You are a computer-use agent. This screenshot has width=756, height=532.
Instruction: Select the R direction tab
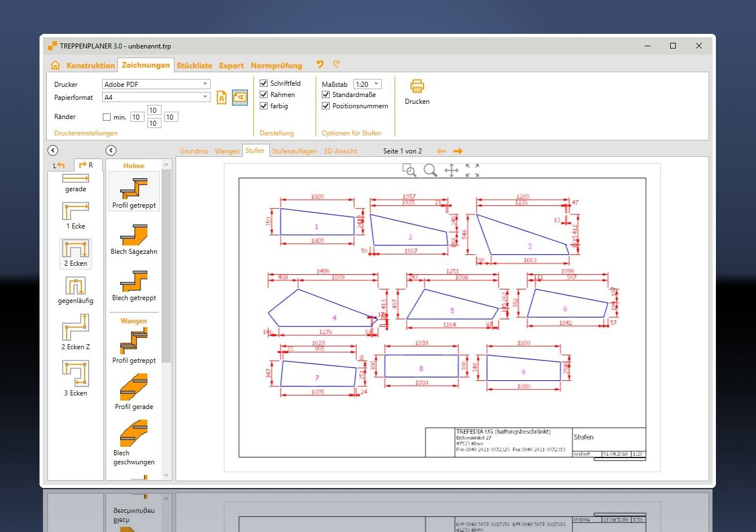pos(88,165)
